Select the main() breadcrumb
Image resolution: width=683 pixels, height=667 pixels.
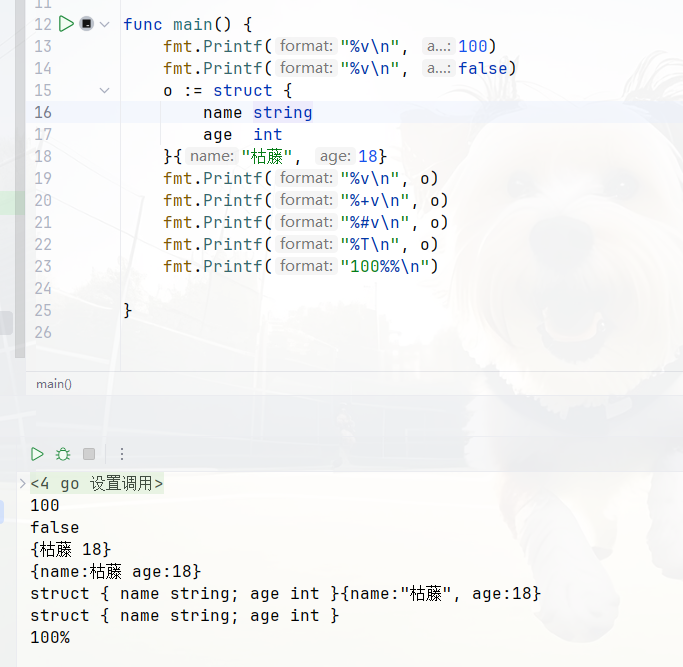coord(54,384)
